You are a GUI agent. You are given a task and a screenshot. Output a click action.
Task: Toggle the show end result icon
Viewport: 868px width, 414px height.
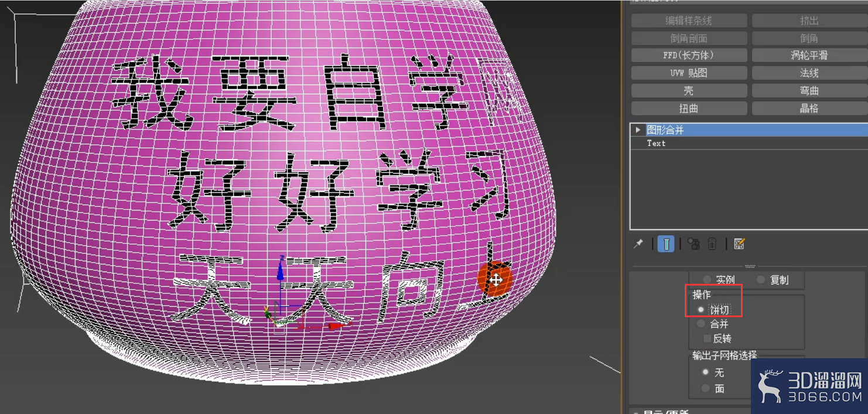click(x=666, y=244)
